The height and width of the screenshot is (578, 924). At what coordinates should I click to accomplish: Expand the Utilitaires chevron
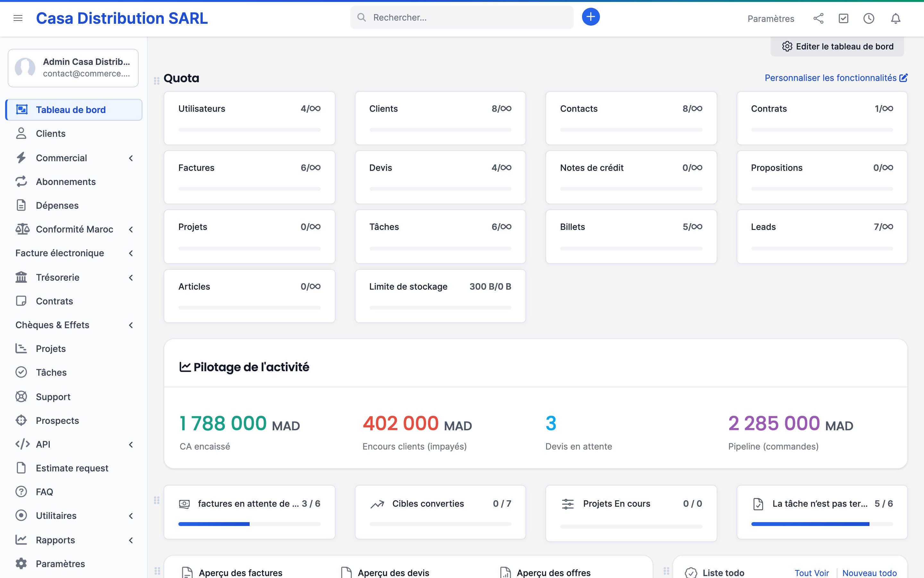[131, 516]
